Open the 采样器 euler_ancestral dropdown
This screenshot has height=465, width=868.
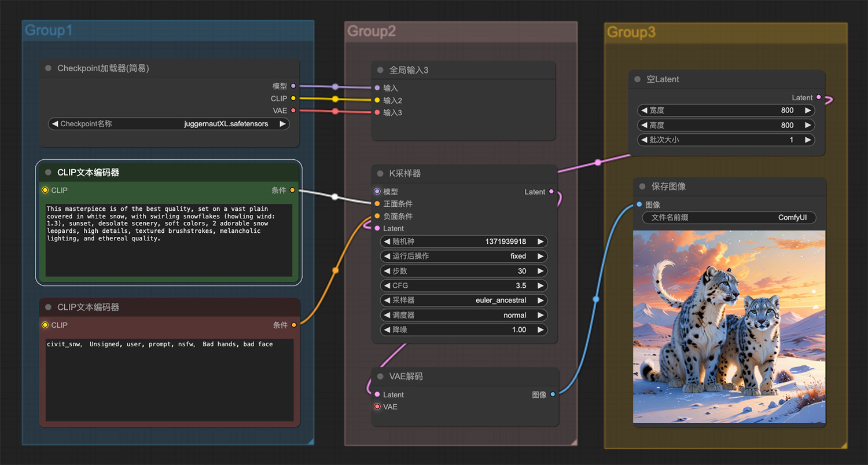click(x=464, y=301)
